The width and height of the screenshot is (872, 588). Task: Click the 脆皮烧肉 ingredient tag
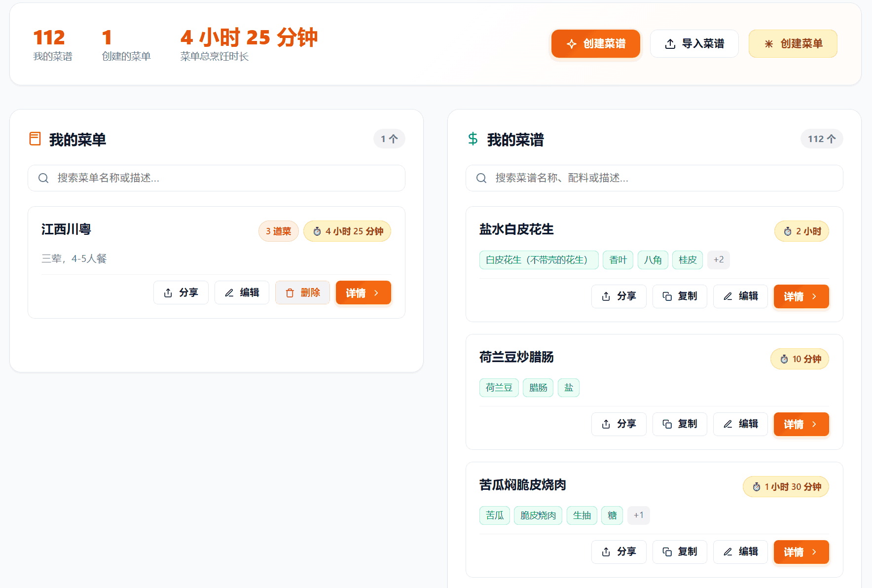pyautogui.click(x=538, y=515)
